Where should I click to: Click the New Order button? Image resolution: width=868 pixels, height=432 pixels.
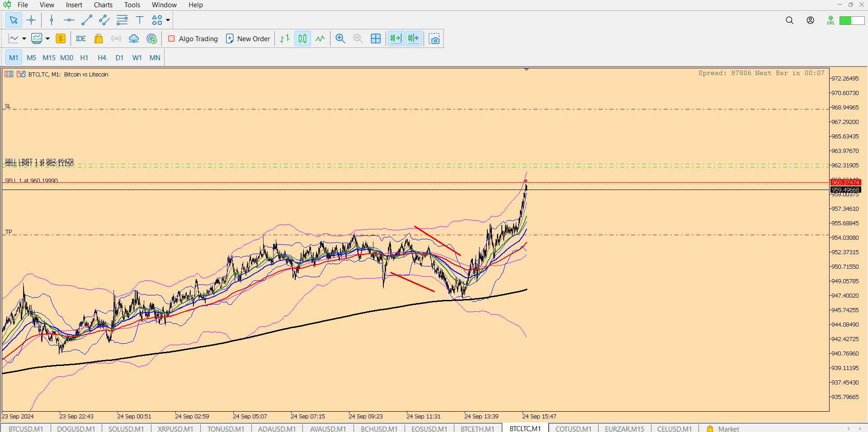coord(248,39)
